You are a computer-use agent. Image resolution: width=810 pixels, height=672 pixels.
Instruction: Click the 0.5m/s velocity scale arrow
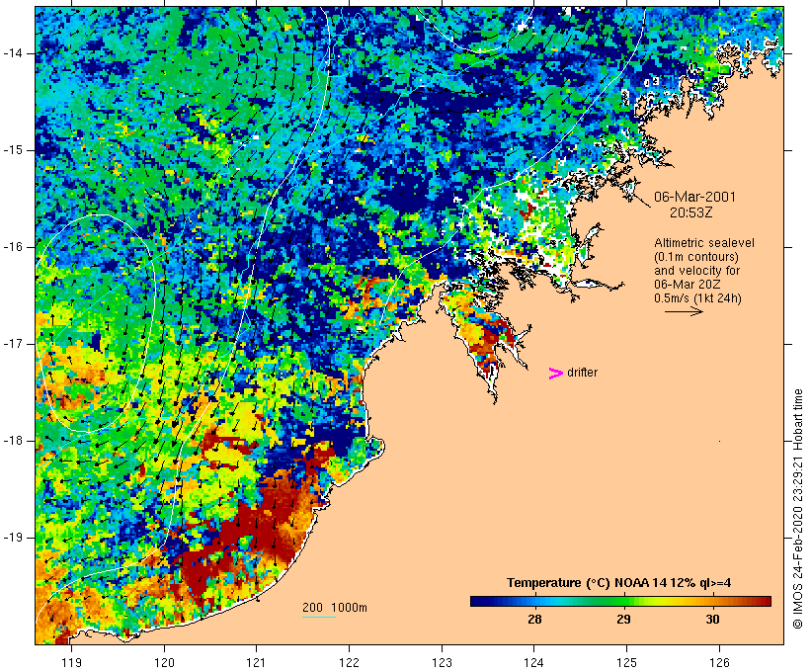coord(684,311)
